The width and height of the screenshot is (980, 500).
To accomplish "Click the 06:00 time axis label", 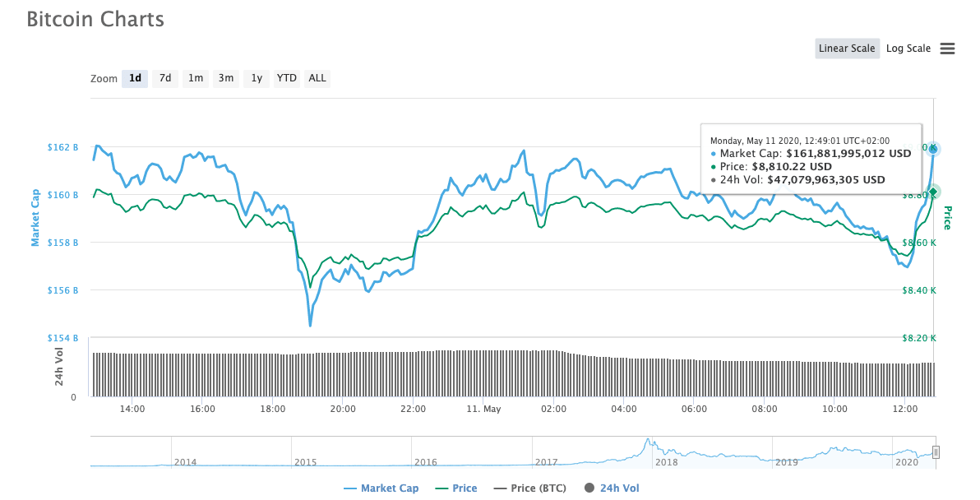I will pos(695,409).
